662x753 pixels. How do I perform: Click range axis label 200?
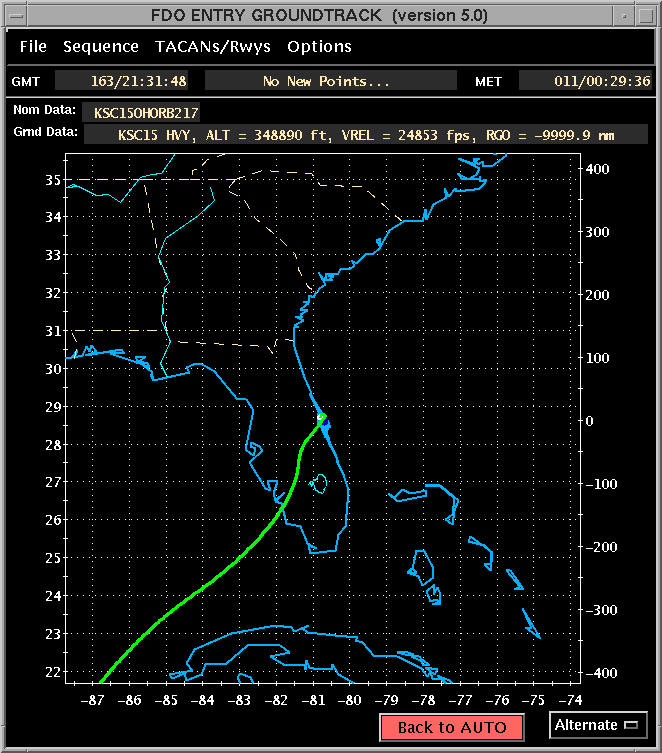click(597, 295)
